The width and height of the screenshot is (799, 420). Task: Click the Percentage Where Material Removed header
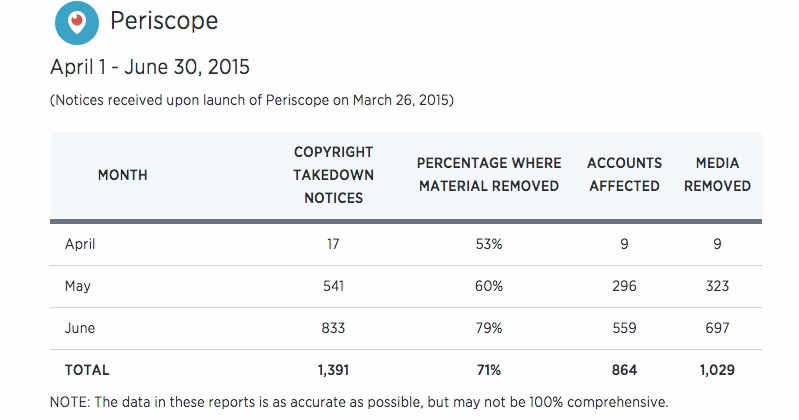click(x=489, y=174)
